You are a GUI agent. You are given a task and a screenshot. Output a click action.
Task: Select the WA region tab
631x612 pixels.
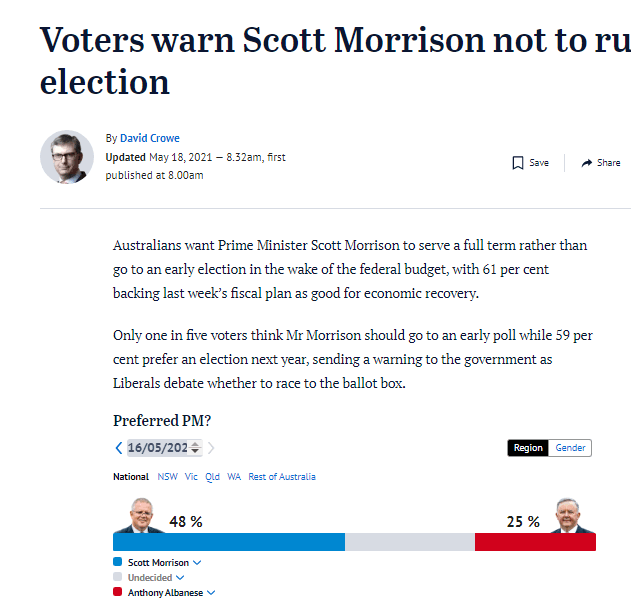point(234,477)
